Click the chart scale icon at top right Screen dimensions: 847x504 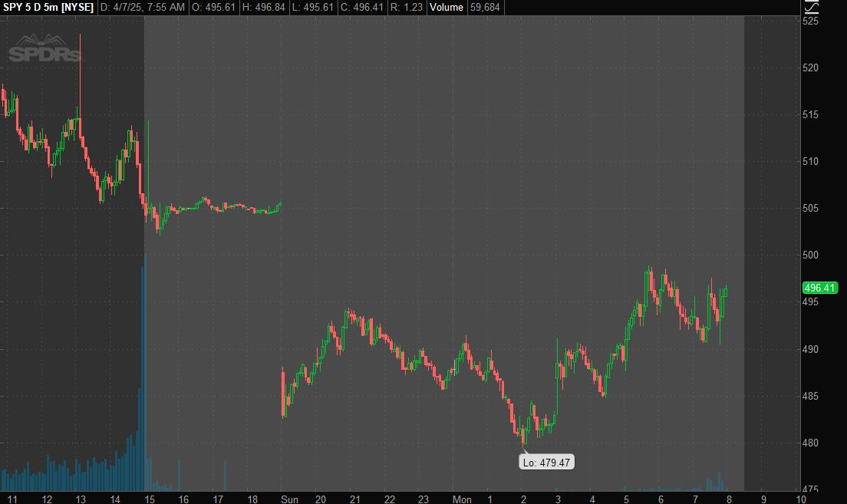811,7
